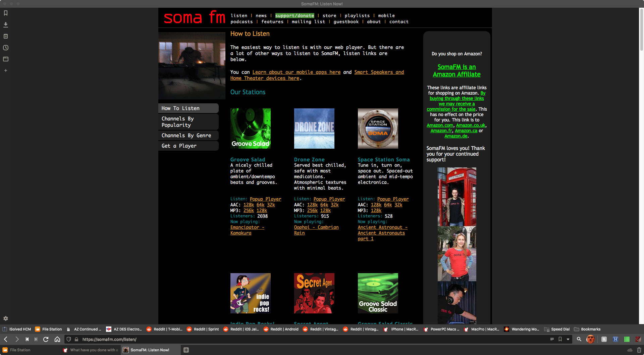Image resolution: width=644 pixels, height=355 pixels.
Task: Open the guestbook navigation link
Action: click(x=346, y=22)
